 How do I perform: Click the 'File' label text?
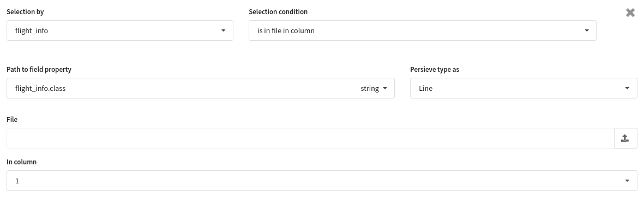12,119
